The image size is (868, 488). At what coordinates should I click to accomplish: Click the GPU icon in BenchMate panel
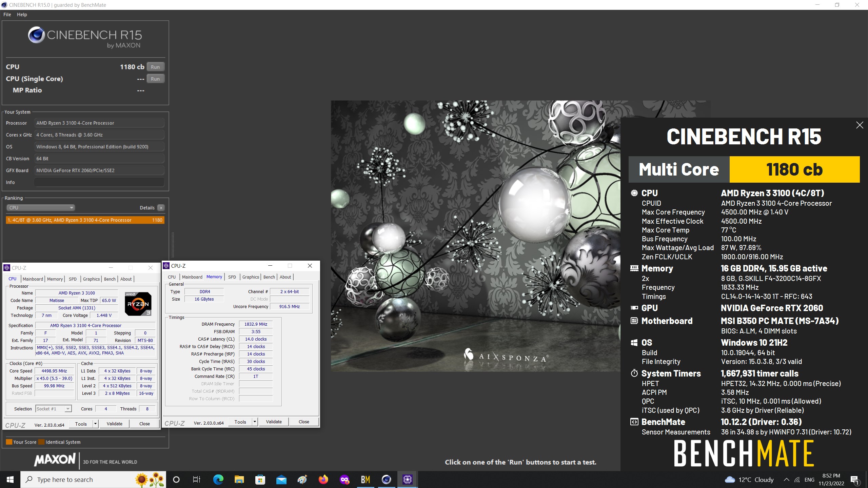(x=634, y=308)
